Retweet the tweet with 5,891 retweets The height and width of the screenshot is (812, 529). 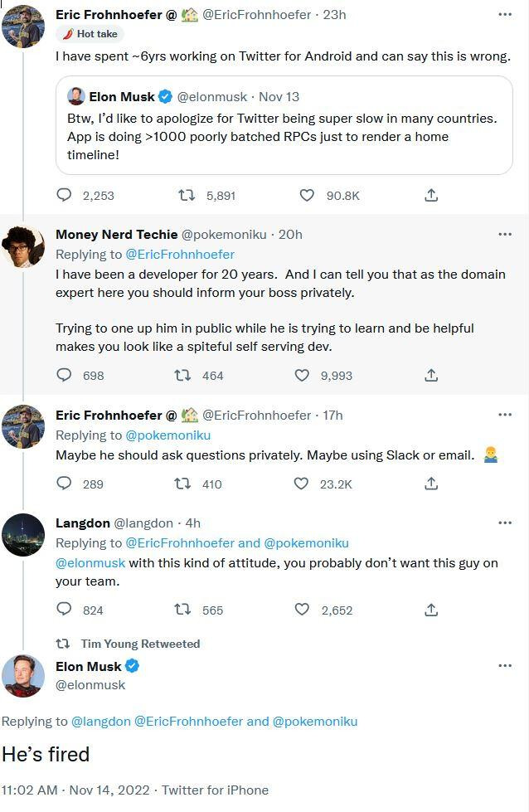pyautogui.click(x=187, y=195)
